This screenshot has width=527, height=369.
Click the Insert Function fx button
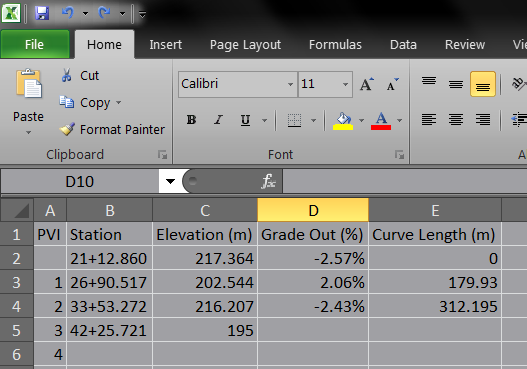(268, 181)
